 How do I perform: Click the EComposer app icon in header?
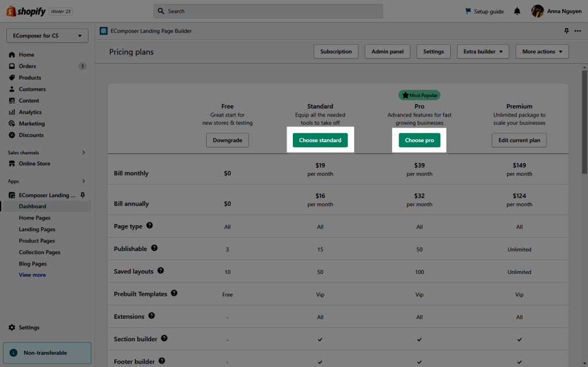(x=103, y=31)
